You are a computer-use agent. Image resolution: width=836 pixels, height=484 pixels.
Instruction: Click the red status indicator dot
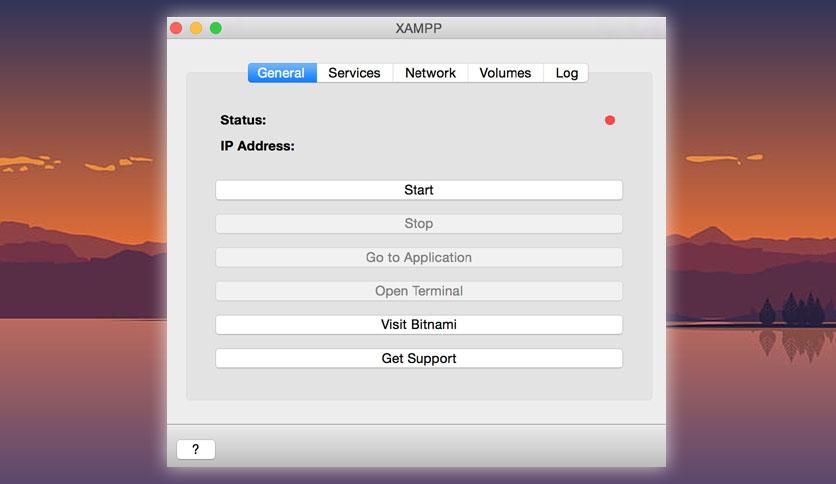click(610, 120)
